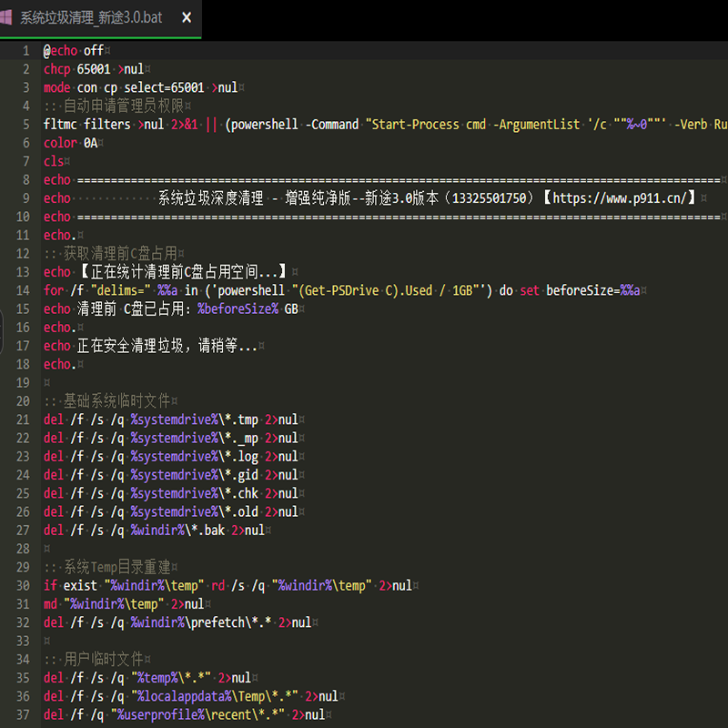This screenshot has width=728, height=728.
Task: Close the 系统垃圾清理_新途3.0.bat tab
Action: click(187, 17)
